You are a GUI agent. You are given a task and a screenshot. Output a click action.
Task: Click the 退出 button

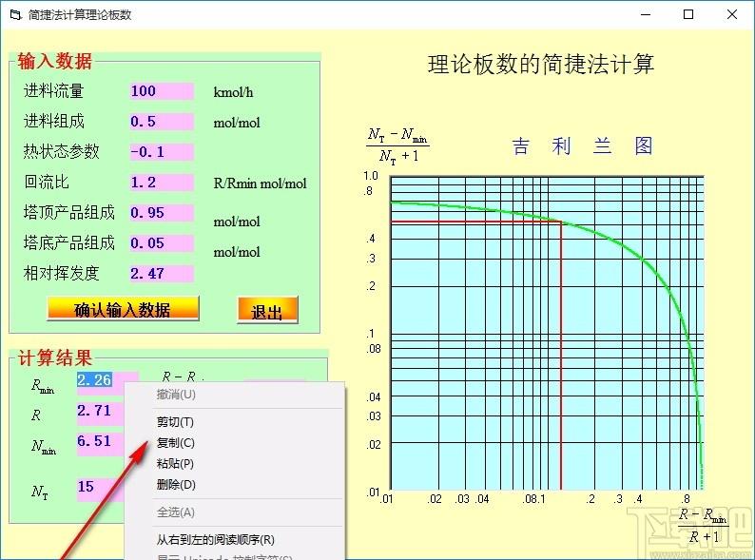267,311
